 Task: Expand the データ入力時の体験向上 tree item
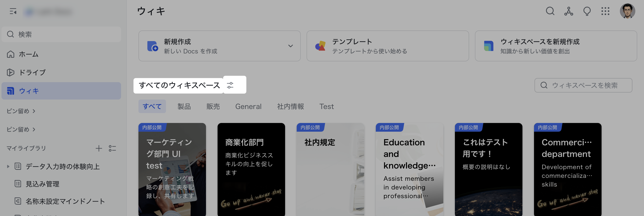tap(8, 166)
